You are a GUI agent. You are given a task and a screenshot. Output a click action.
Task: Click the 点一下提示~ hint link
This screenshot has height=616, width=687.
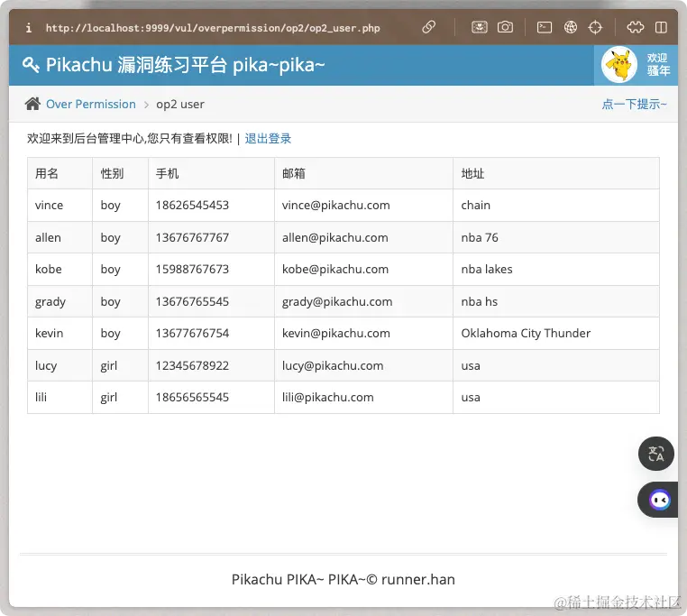(634, 105)
